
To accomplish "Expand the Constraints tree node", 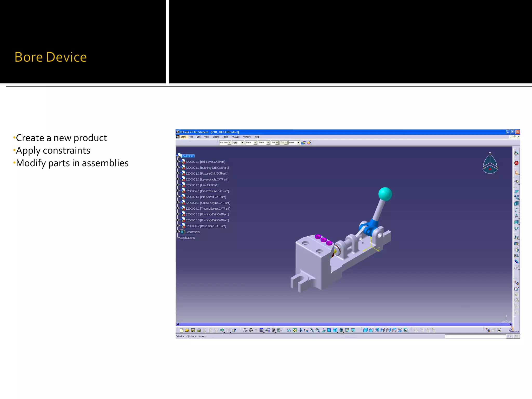I will pos(178,231).
